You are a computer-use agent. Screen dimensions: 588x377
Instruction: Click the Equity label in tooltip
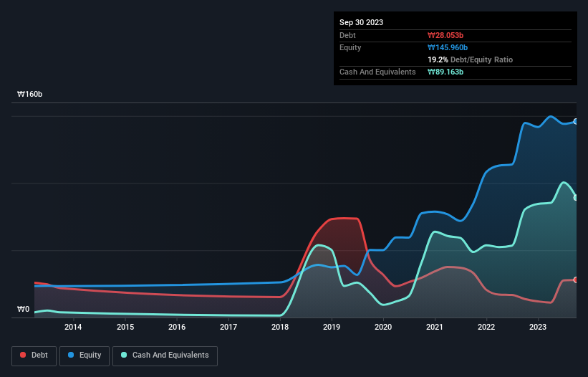[x=350, y=47]
